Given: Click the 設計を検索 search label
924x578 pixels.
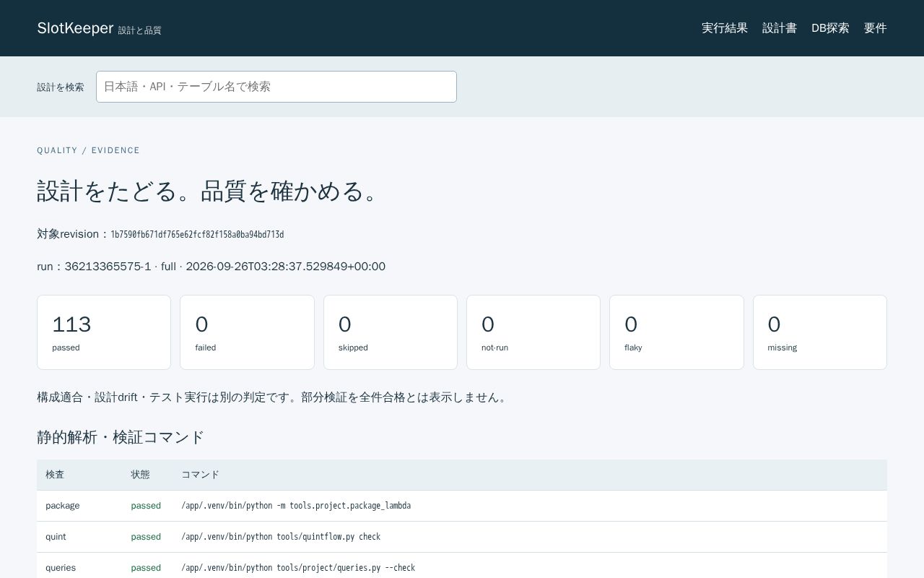Looking at the screenshot, I should (x=61, y=87).
